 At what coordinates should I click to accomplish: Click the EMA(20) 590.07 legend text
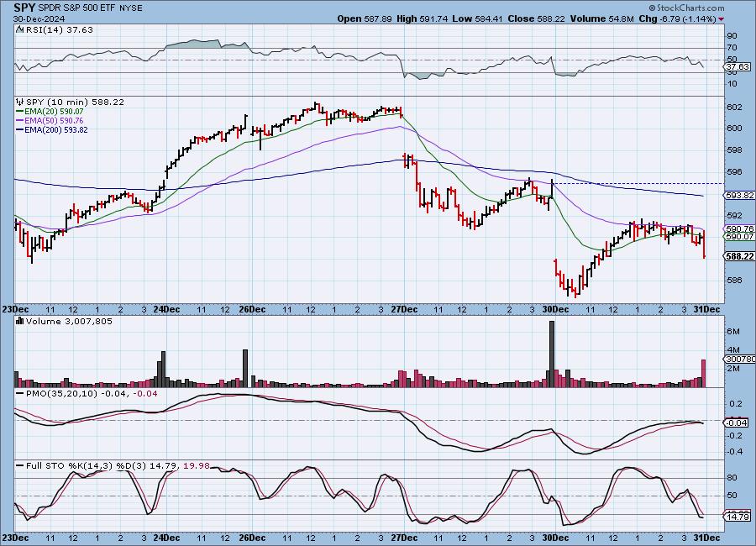[x=54, y=112]
